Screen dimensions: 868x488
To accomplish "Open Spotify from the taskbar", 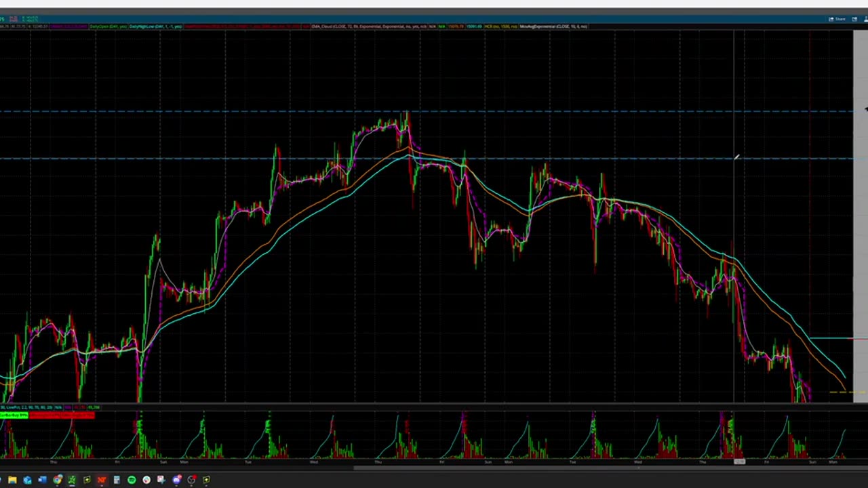I will coord(132,480).
